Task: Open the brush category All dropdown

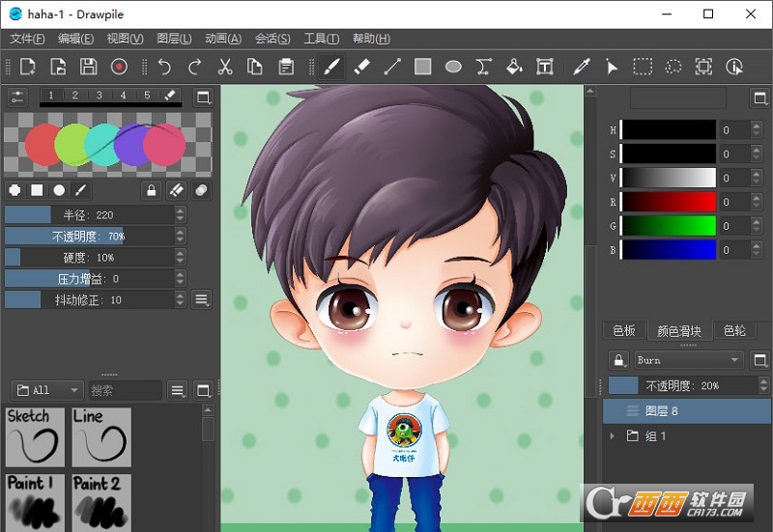Action: 47,391
